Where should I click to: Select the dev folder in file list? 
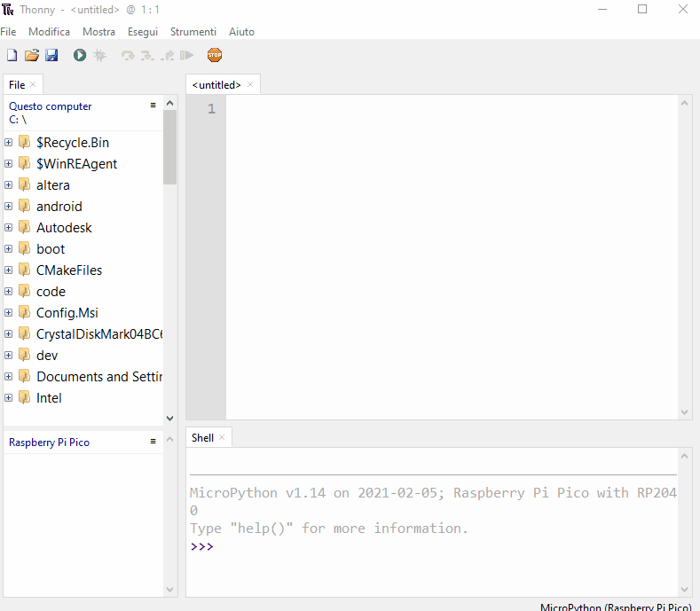[x=47, y=356]
